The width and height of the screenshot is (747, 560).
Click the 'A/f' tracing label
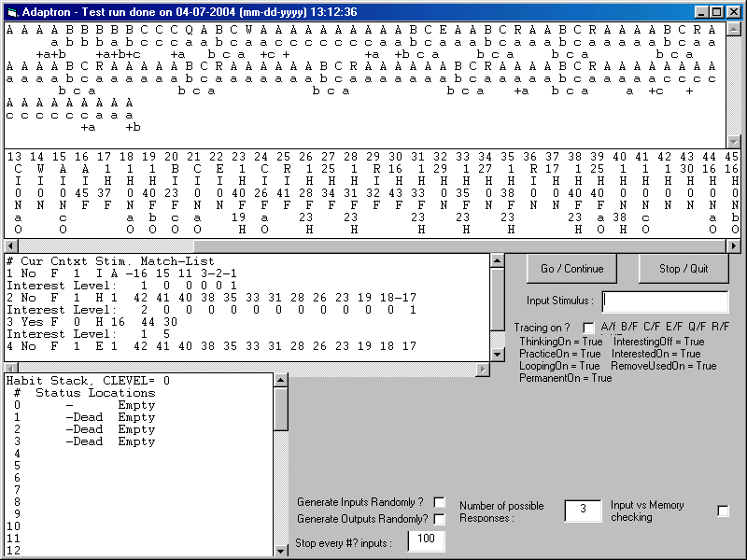tap(609, 327)
